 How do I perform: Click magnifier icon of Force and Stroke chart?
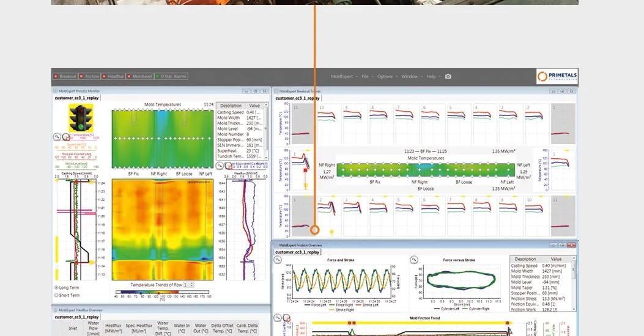coord(278,260)
